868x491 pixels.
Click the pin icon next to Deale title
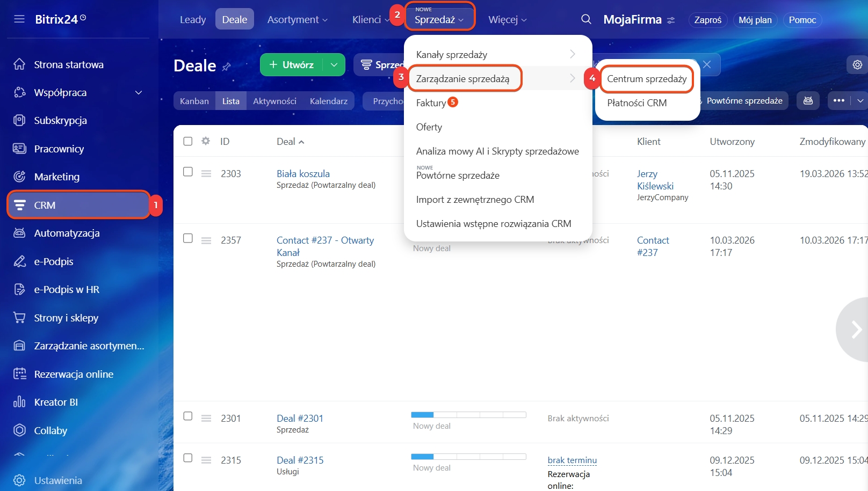pyautogui.click(x=227, y=67)
